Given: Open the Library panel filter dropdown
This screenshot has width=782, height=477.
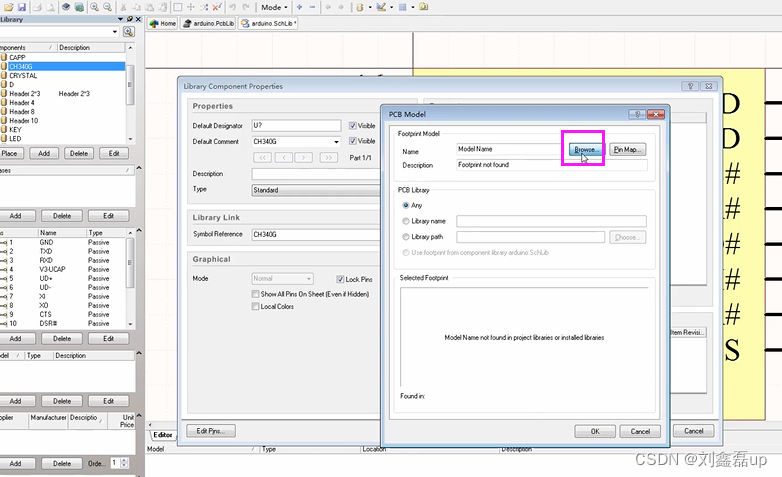Looking at the screenshot, I should (x=115, y=32).
